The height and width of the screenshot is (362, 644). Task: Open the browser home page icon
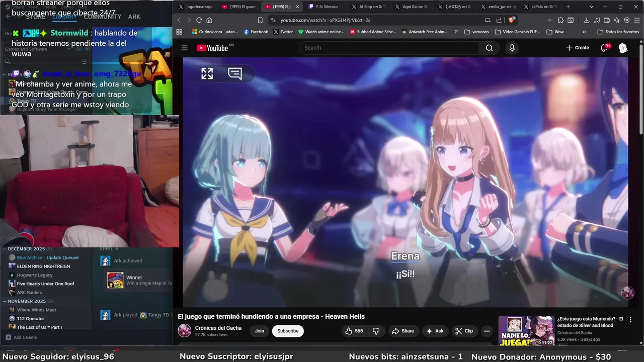coord(209,20)
